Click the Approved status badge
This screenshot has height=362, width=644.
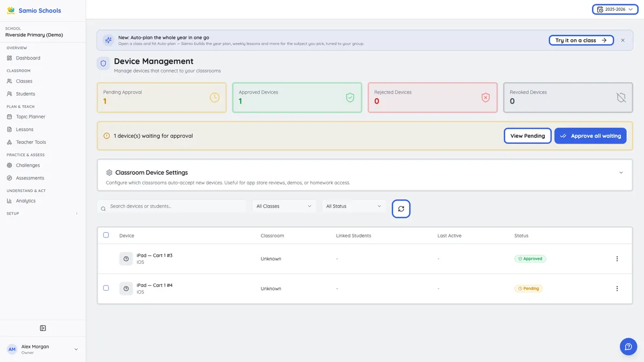click(530, 258)
